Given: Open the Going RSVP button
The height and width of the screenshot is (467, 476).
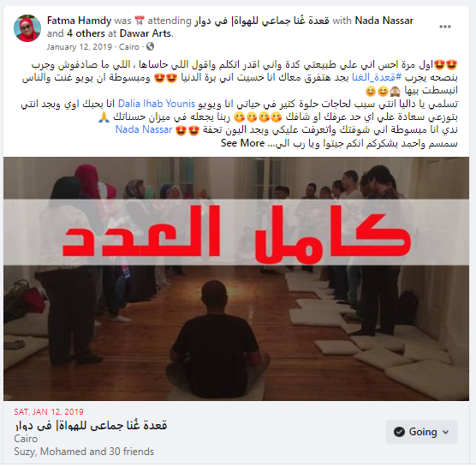Looking at the screenshot, I should pos(422,432).
